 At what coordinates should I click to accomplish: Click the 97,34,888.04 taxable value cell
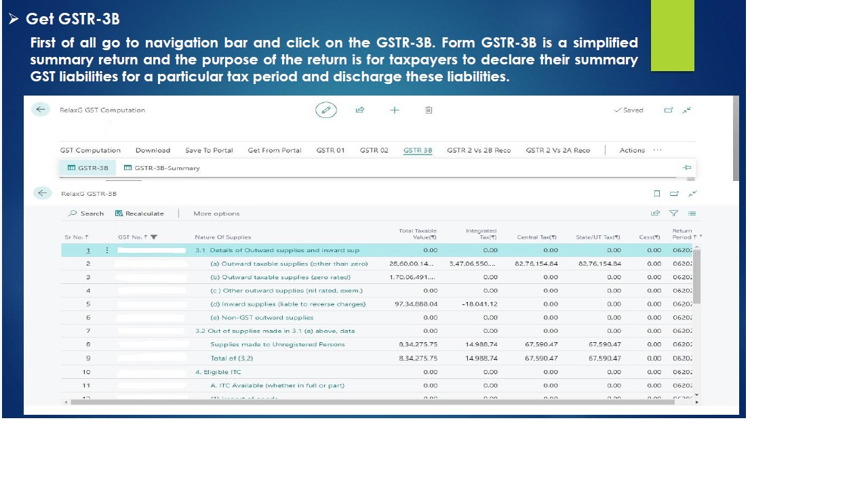(416, 304)
